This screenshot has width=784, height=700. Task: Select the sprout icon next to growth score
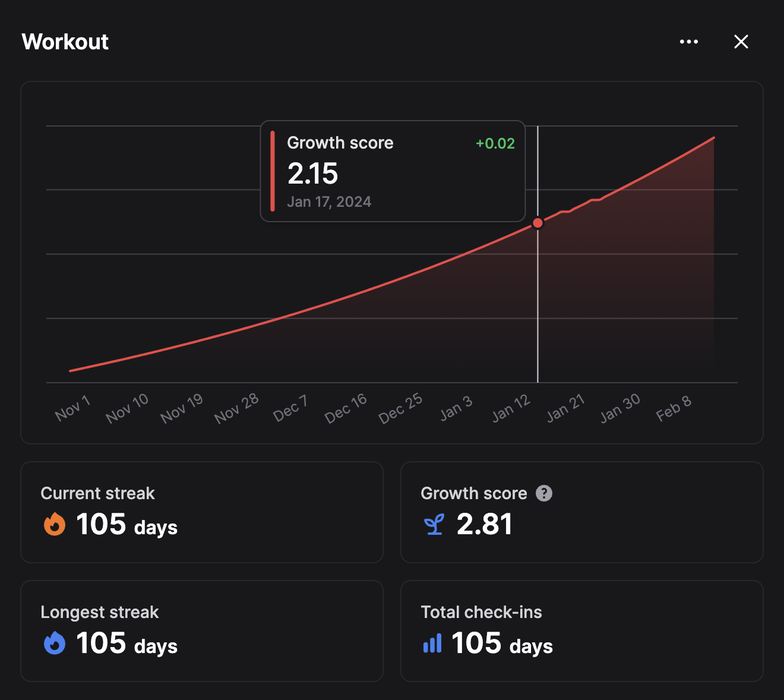pos(434,524)
